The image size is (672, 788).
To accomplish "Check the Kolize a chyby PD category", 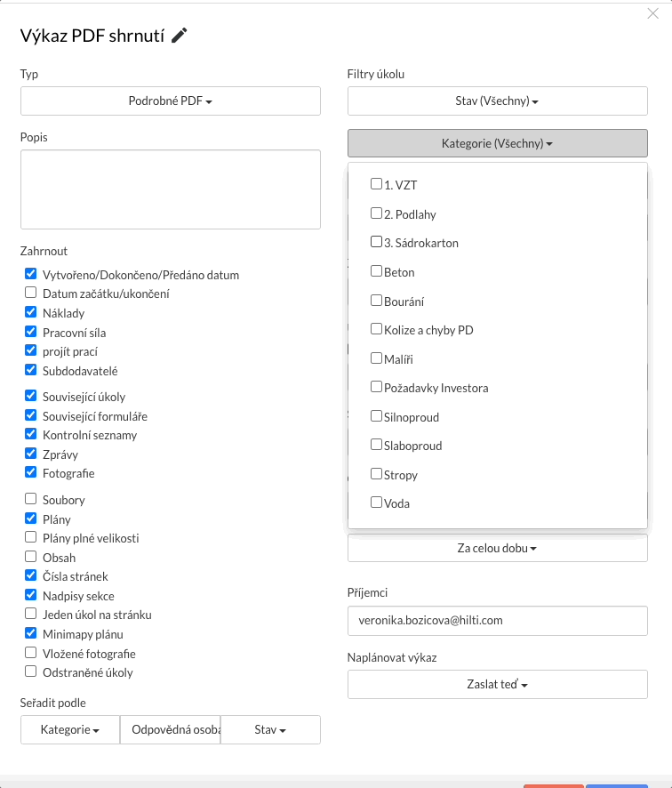I will pyautogui.click(x=376, y=329).
